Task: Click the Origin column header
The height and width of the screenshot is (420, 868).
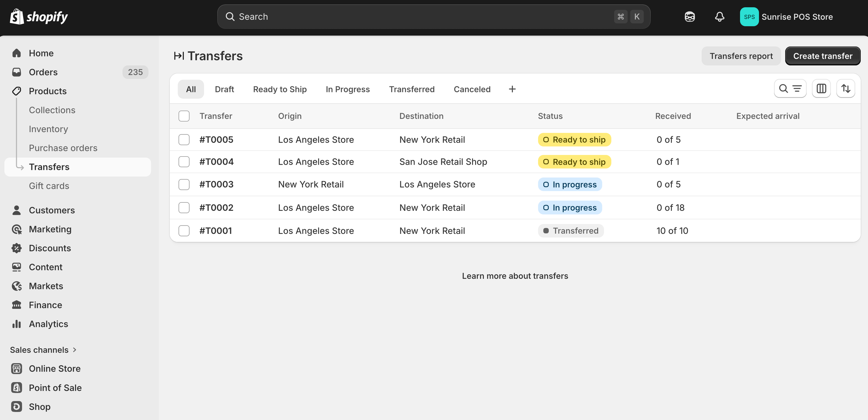Action: [290, 116]
